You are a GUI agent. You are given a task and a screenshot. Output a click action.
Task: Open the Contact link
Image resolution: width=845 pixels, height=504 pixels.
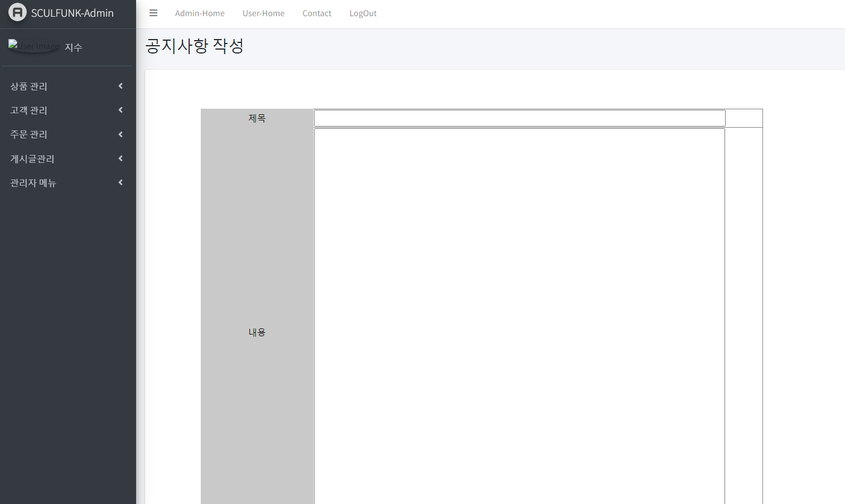coord(317,13)
